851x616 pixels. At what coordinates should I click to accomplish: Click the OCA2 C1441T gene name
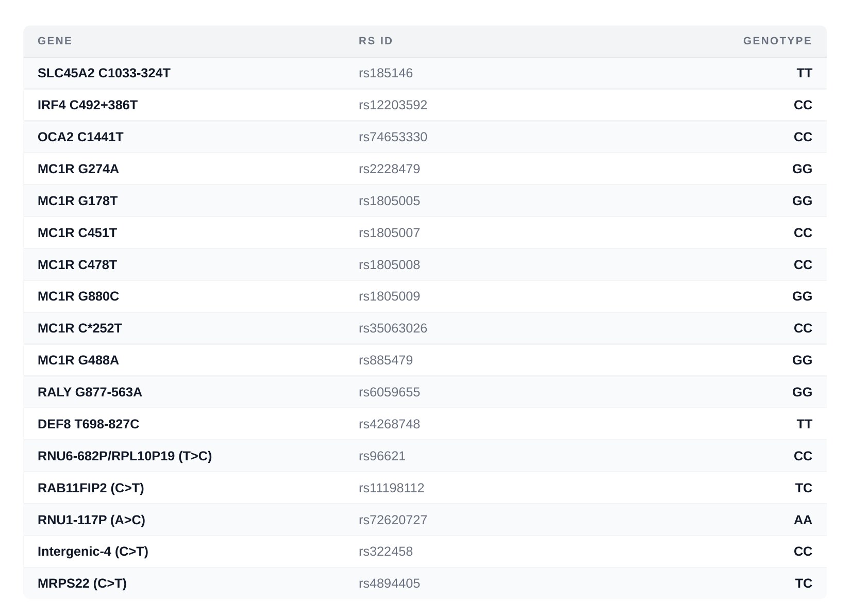[x=80, y=137]
